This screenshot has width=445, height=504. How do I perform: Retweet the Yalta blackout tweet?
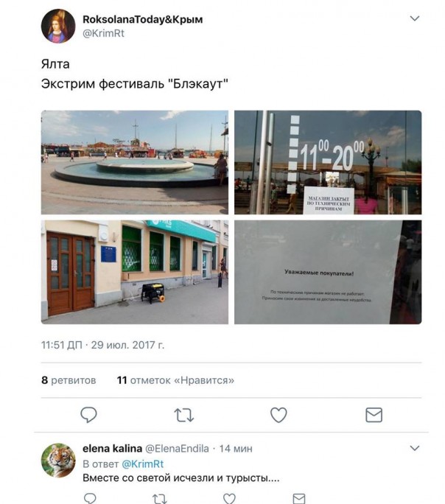(x=183, y=415)
